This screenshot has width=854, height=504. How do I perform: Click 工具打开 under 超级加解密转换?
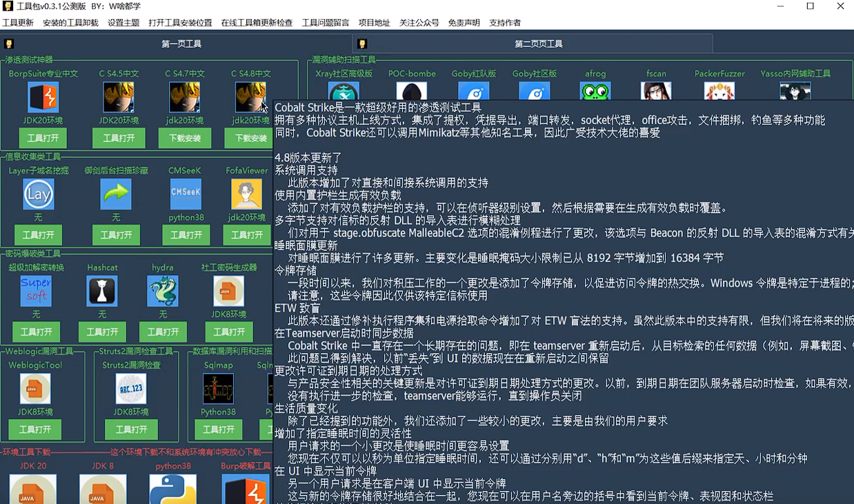click(x=36, y=332)
